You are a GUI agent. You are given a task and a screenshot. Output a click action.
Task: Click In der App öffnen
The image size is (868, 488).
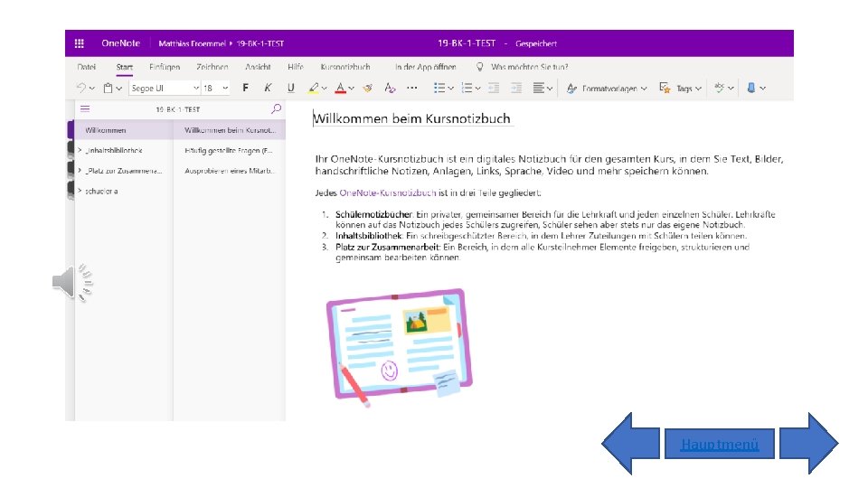pyautogui.click(x=426, y=67)
